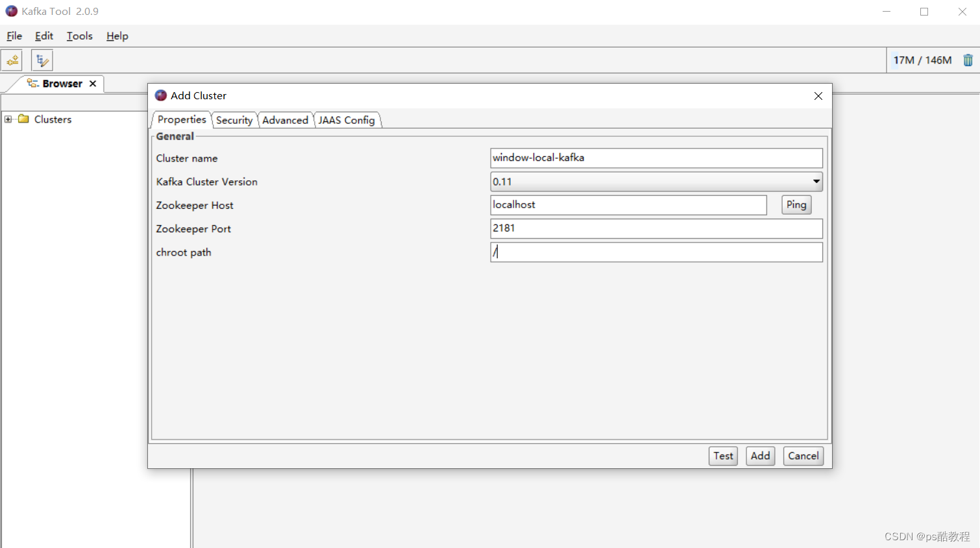Image resolution: width=980 pixels, height=548 pixels.
Task: Expand the Clusters tree node
Action: pyautogui.click(x=8, y=119)
